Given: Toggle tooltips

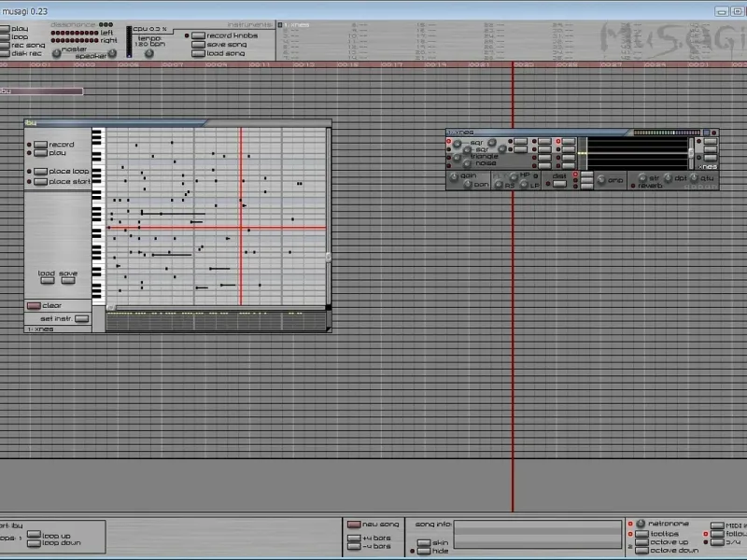Looking at the screenshot, I should (642, 534).
